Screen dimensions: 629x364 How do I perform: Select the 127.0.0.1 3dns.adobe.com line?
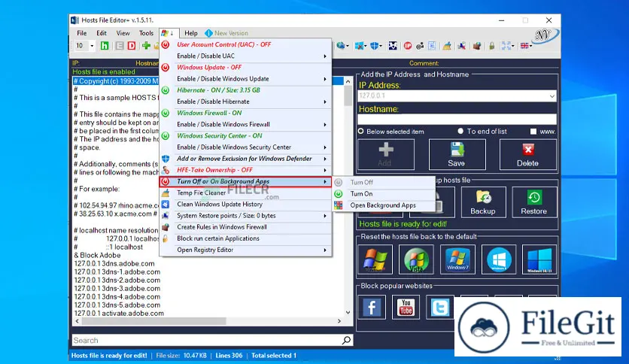(114, 264)
